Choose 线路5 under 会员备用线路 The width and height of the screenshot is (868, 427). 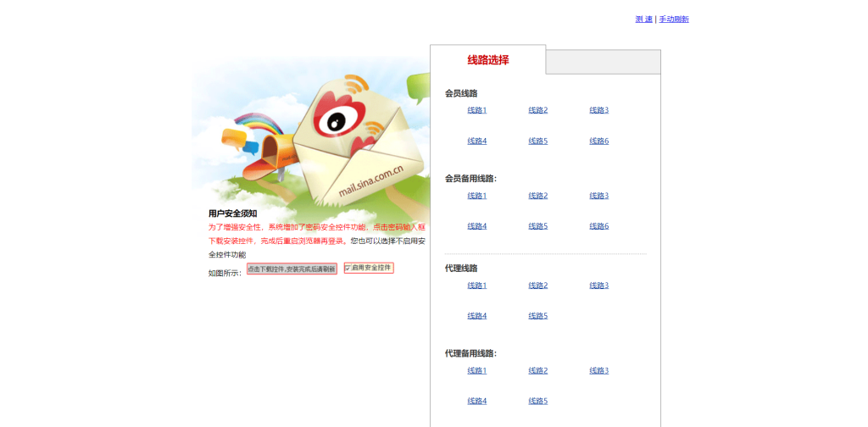pos(537,226)
